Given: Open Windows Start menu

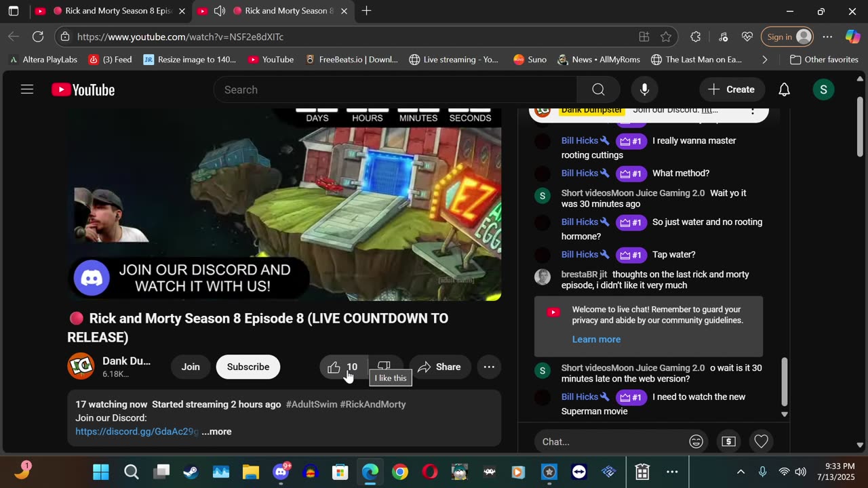Looking at the screenshot, I should 101,472.
